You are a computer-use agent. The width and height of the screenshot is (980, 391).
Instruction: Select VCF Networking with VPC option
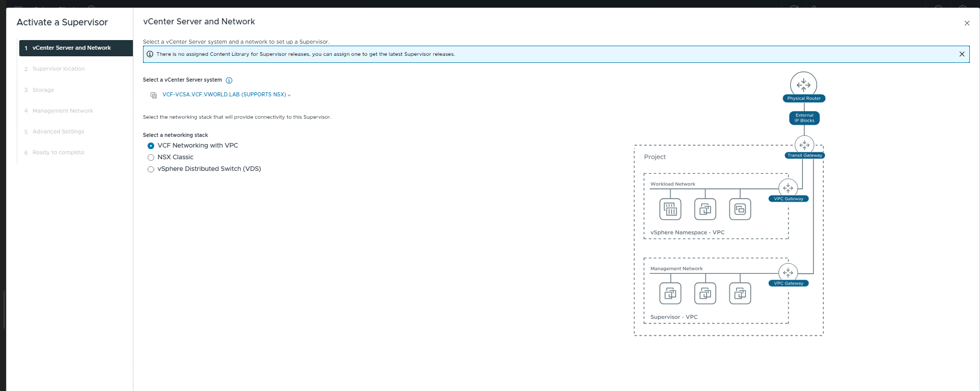(151, 146)
